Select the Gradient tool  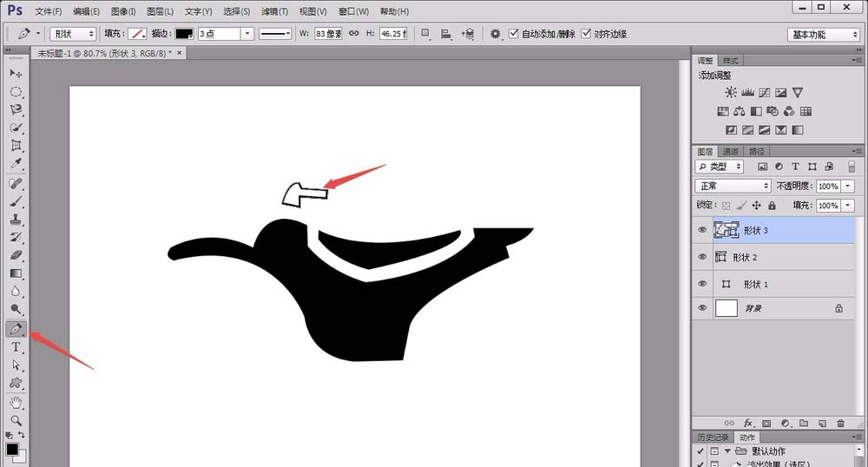(x=16, y=273)
